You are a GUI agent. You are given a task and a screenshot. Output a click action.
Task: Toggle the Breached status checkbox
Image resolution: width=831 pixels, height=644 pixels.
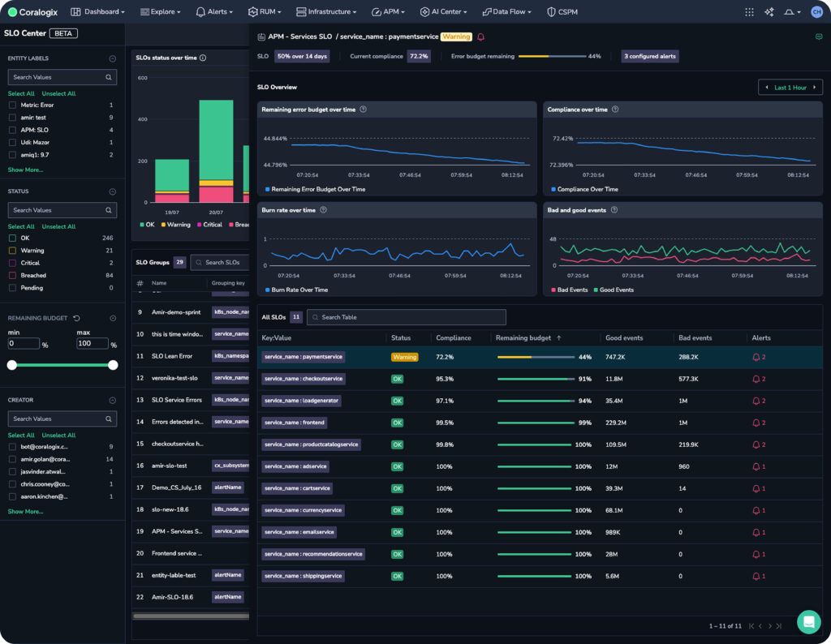12,276
